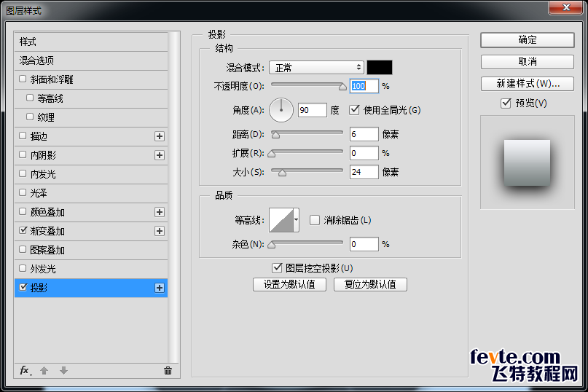Open the black shadow color swatch
The width and height of the screenshot is (588, 392).
pyautogui.click(x=380, y=68)
